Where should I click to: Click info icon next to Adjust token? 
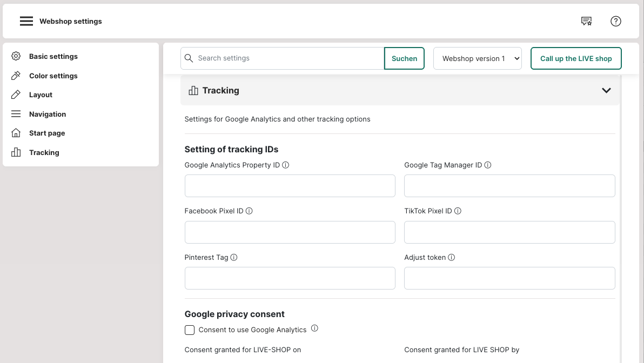point(452,258)
